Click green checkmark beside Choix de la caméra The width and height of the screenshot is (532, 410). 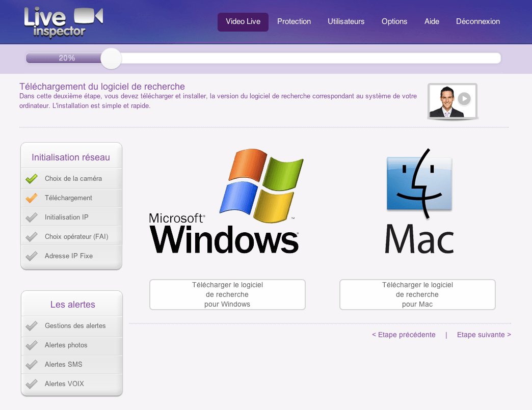(x=32, y=178)
